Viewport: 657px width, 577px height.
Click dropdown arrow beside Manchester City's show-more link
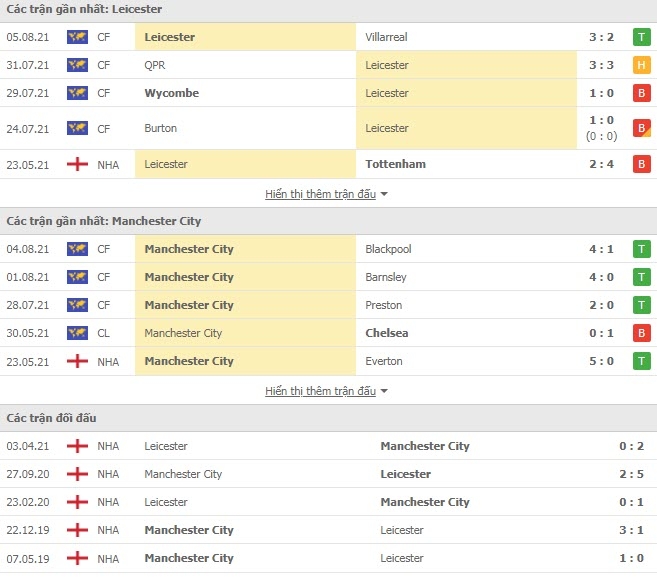(x=384, y=391)
